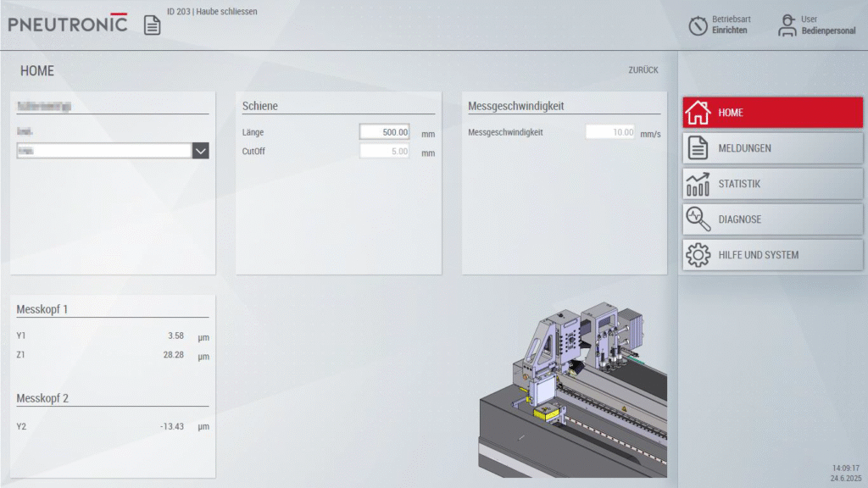Go back using the ZURÜCK button
Image resolution: width=868 pixels, height=488 pixels.
[x=643, y=70]
